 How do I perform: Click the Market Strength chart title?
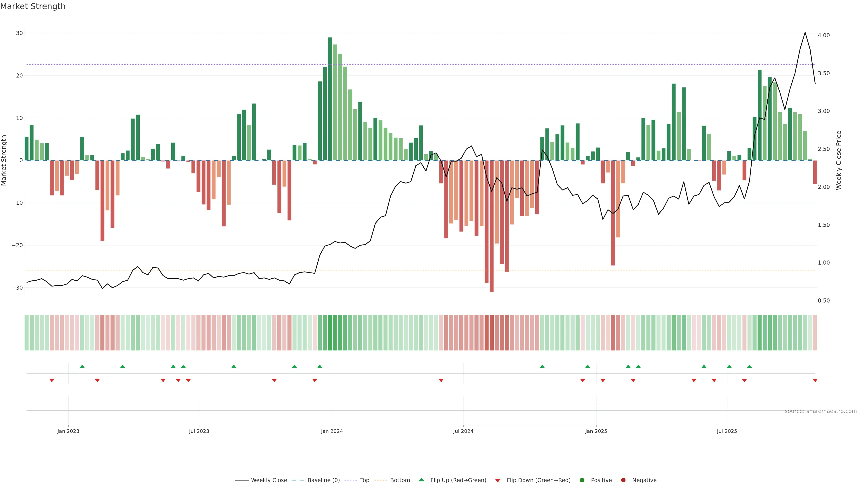pos(33,6)
